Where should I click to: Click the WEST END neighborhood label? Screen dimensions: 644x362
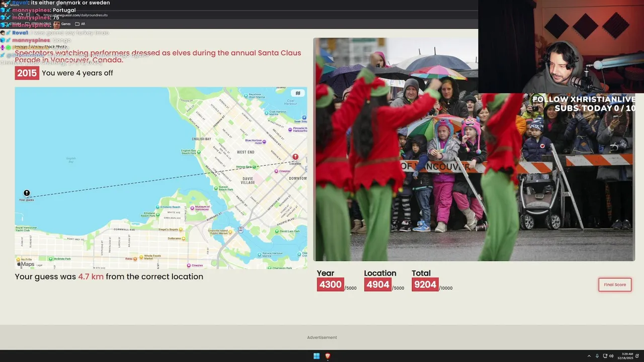coord(245,152)
